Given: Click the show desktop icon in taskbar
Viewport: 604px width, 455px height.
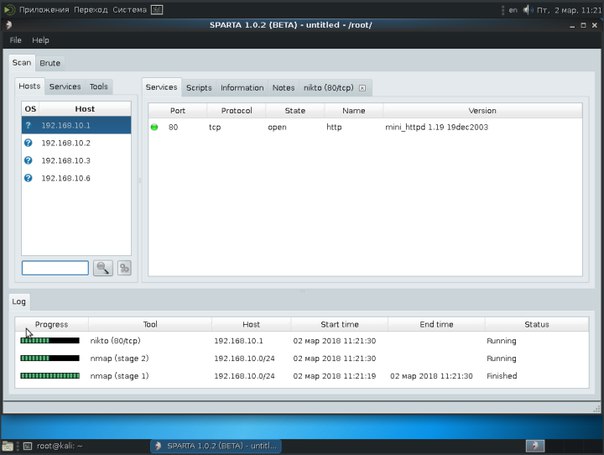Looking at the screenshot, I should tap(9, 446).
